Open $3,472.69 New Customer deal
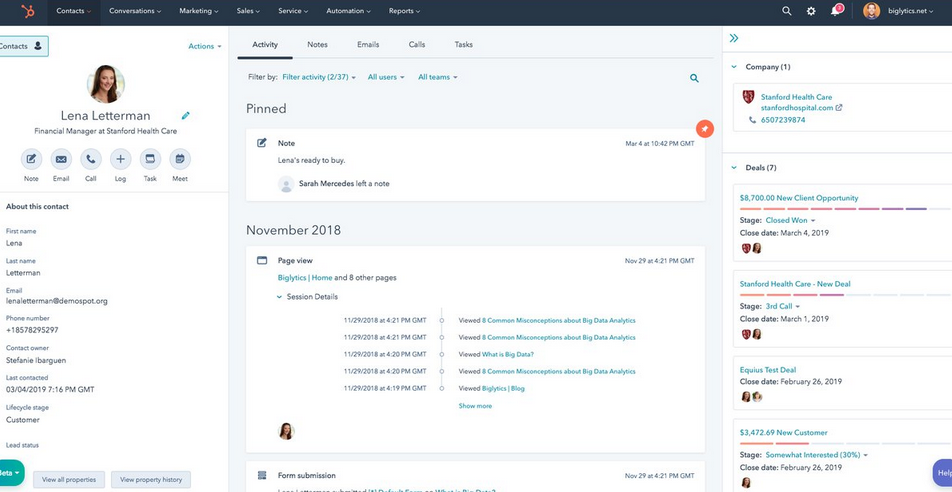The width and height of the screenshot is (952, 492). 783,432
